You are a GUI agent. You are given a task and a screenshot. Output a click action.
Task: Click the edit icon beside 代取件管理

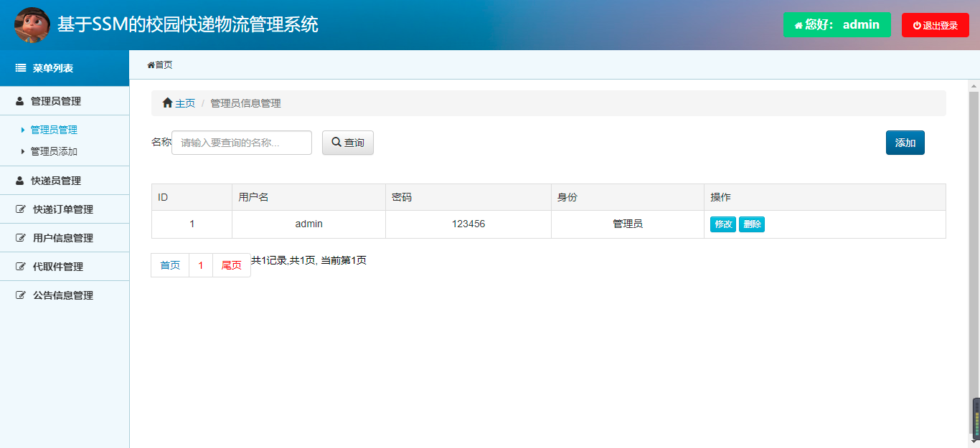[21, 267]
